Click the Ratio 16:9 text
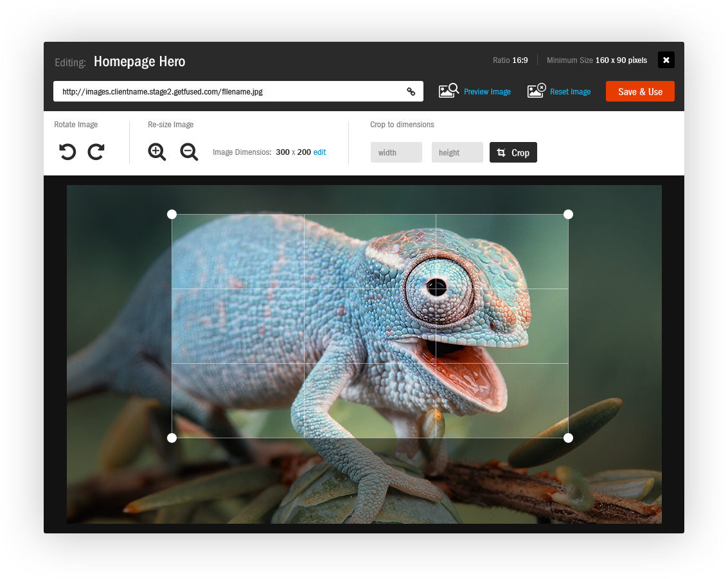This screenshot has width=728, height=579. 510,60
